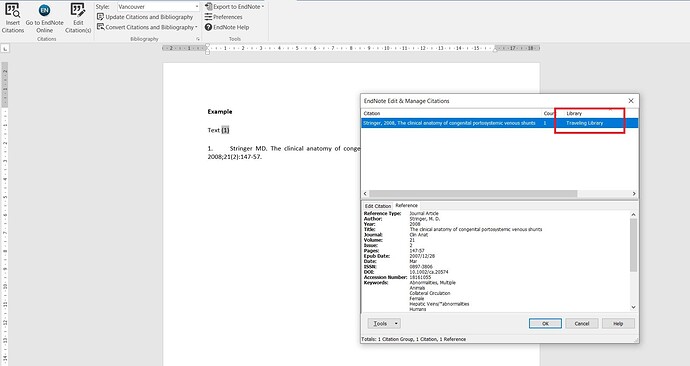Open the Tools dropdown button
Viewport: 690px width, 366px height.
384,323
